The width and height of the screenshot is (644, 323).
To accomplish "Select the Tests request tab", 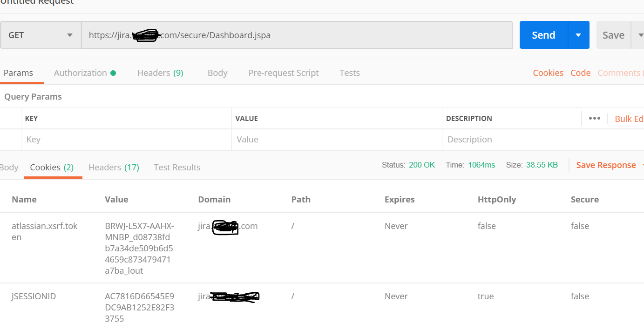I will click(350, 73).
